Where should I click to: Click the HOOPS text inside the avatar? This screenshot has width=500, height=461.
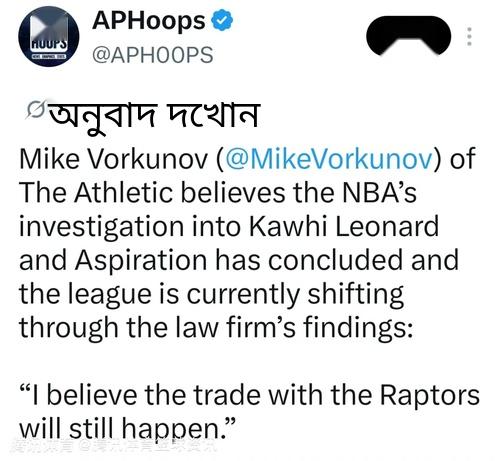point(49,45)
